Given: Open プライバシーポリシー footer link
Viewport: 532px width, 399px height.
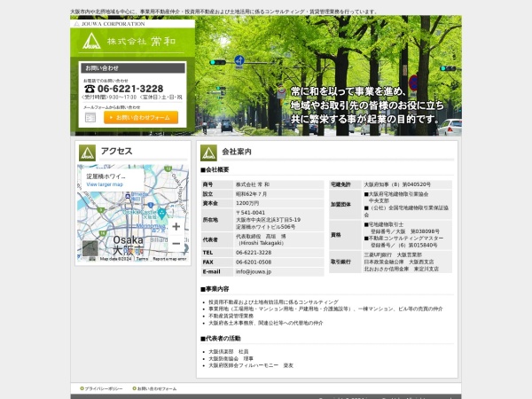Looking at the screenshot, I should 104,388.
